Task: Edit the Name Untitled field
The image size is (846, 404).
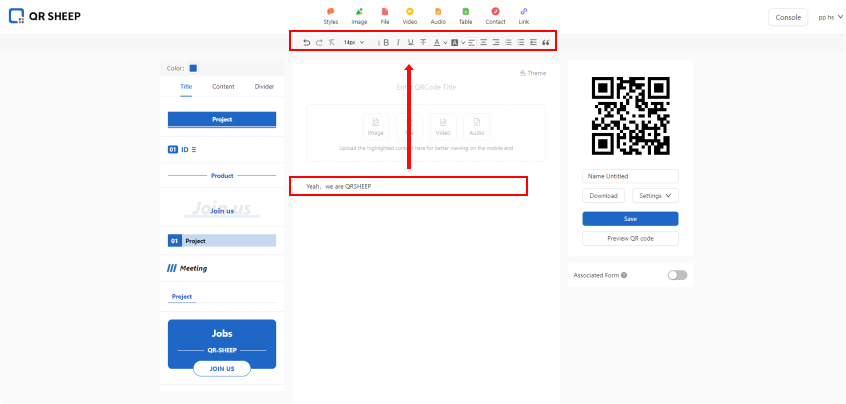Action: [630, 176]
